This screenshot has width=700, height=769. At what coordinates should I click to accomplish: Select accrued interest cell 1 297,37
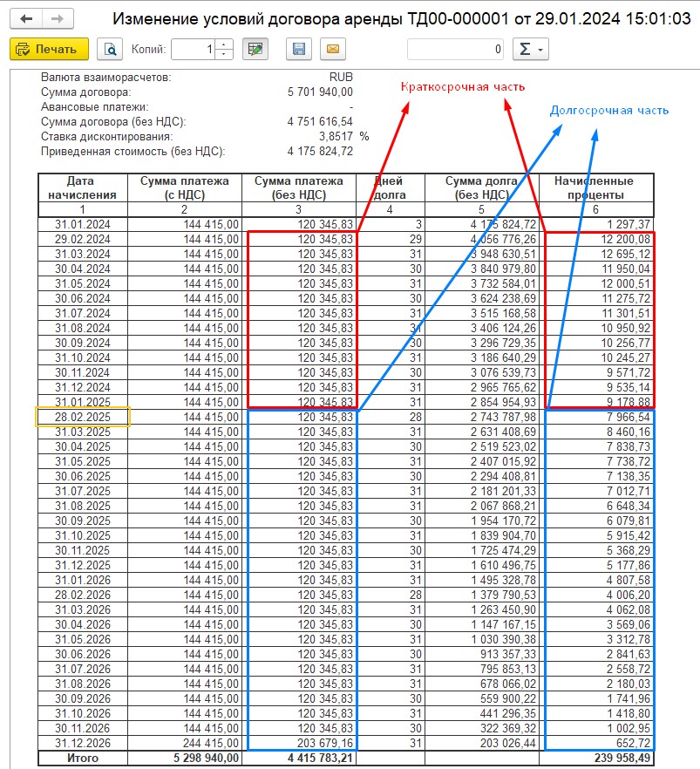pyautogui.click(x=596, y=225)
